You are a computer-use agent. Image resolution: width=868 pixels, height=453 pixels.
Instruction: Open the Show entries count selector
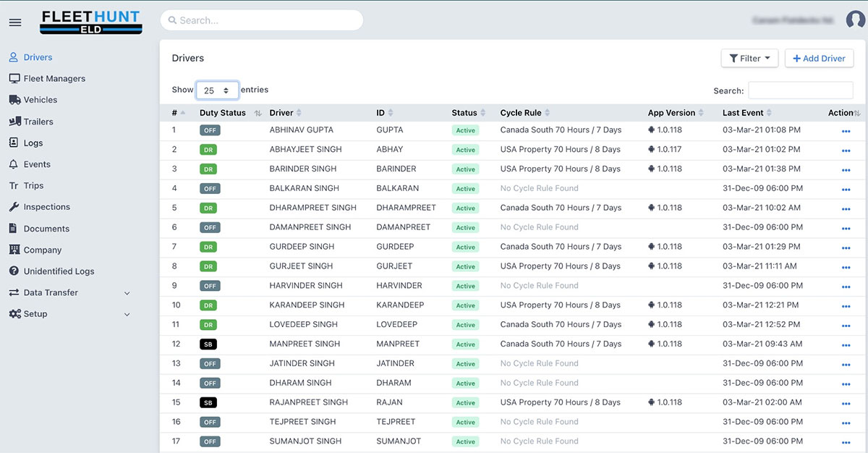pyautogui.click(x=217, y=90)
